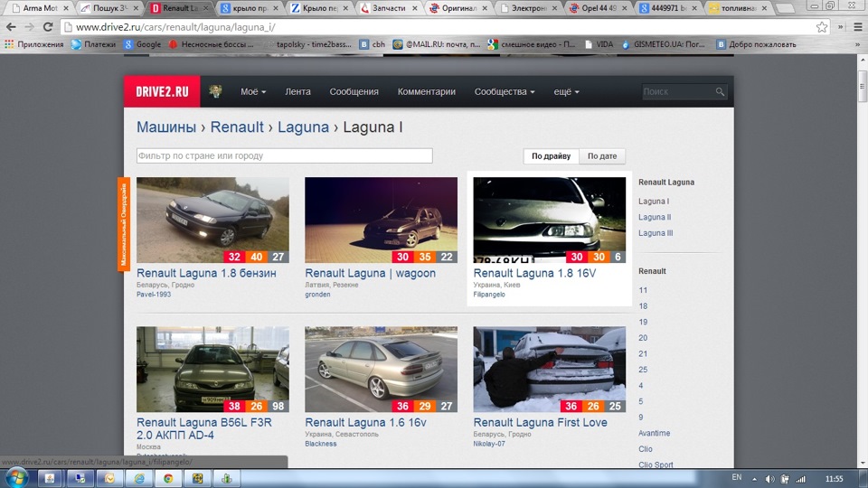This screenshot has width=868, height=488.
Task: Open Internet Explorer in taskbar
Action: click(x=139, y=479)
